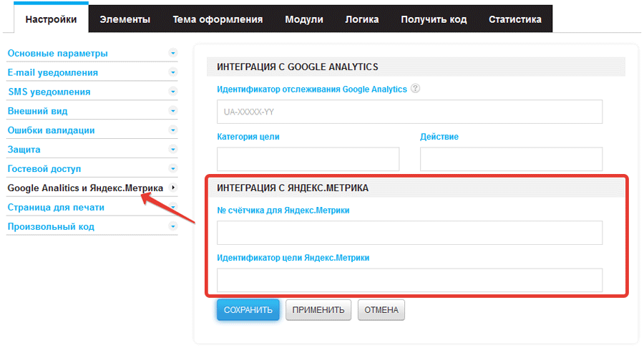The width and height of the screenshot is (644, 348).
Task: Expand the E-mail уведомления section arrow
Action: (172, 72)
